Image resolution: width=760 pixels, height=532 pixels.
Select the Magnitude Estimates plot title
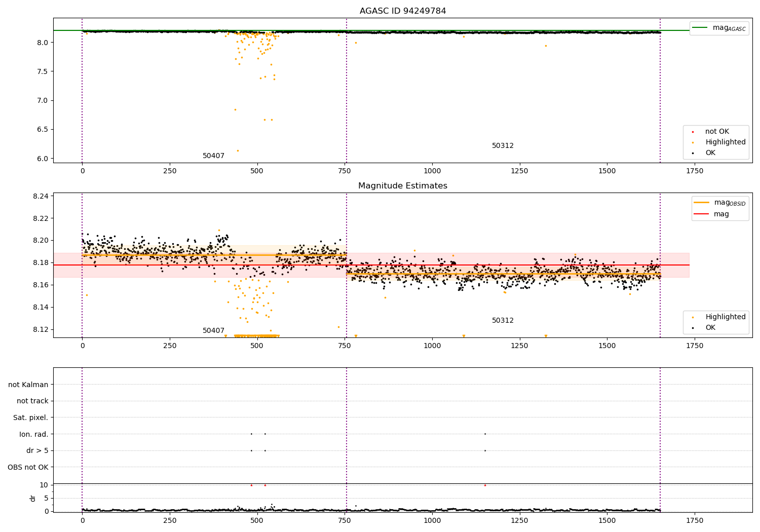coord(403,186)
